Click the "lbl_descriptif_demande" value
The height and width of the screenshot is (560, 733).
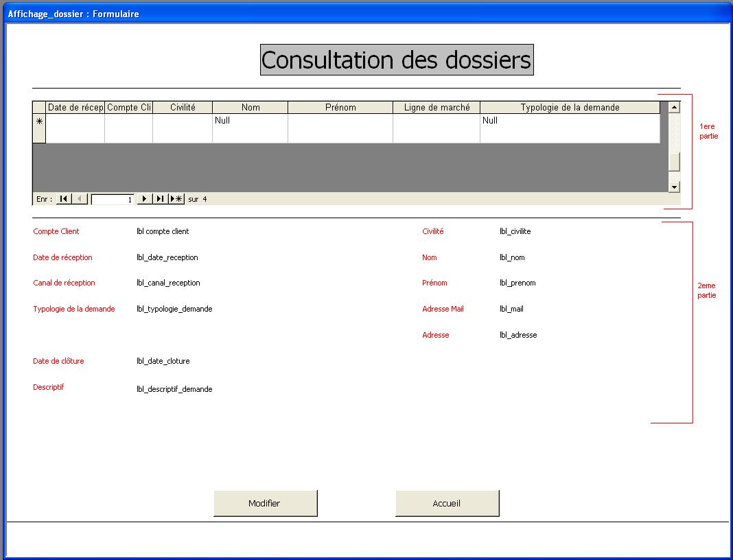pos(174,389)
